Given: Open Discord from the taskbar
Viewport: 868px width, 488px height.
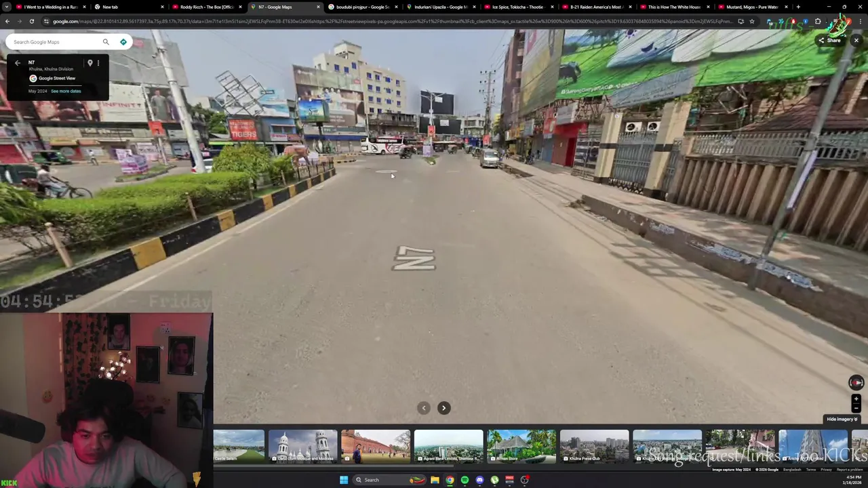Looking at the screenshot, I should click(x=479, y=480).
